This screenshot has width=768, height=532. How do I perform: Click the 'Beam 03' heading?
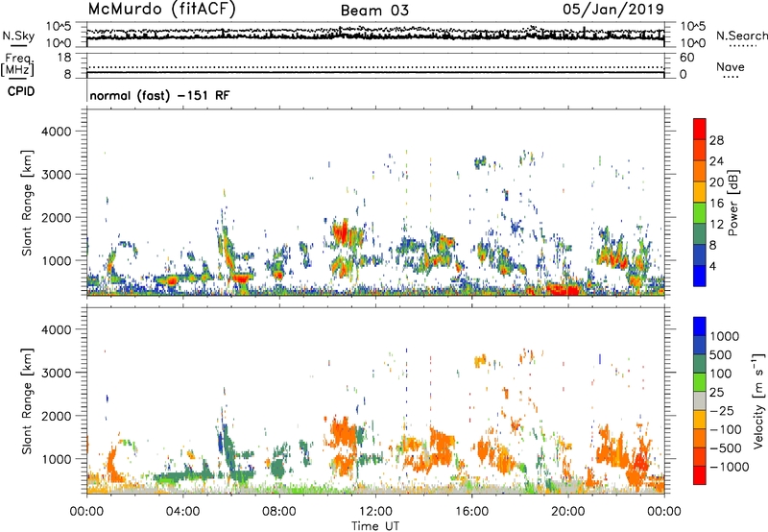point(374,11)
